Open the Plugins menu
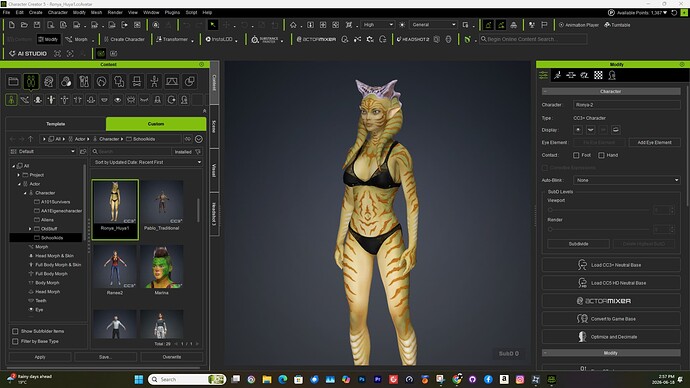 coord(172,12)
